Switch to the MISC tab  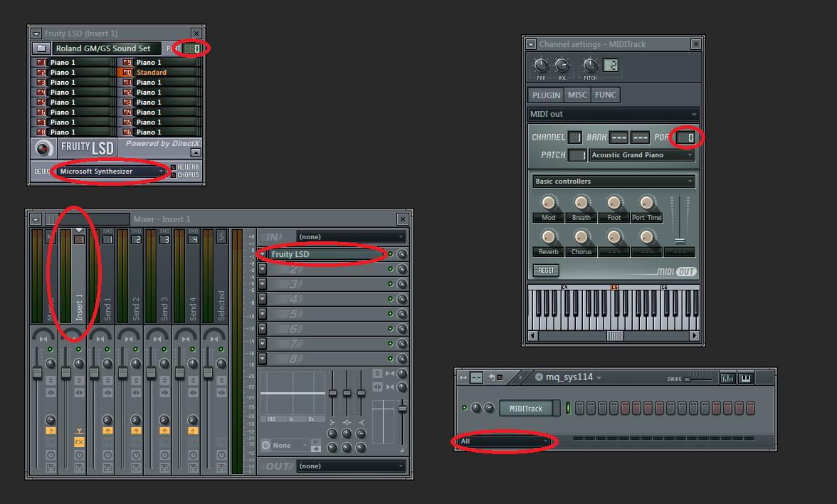[577, 95]
